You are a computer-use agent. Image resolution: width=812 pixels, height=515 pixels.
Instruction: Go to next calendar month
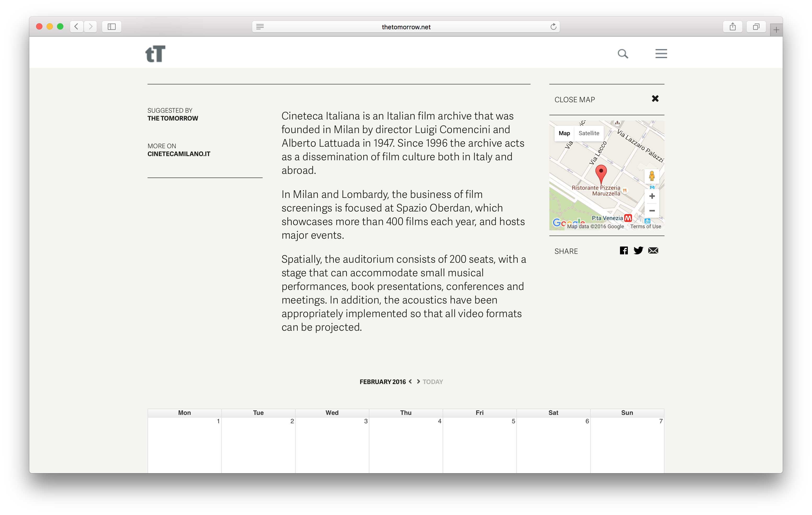tap(418, 381)
